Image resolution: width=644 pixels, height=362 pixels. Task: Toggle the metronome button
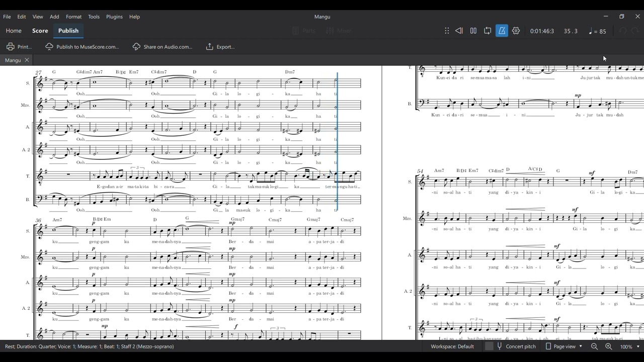[x=502, y=31]
